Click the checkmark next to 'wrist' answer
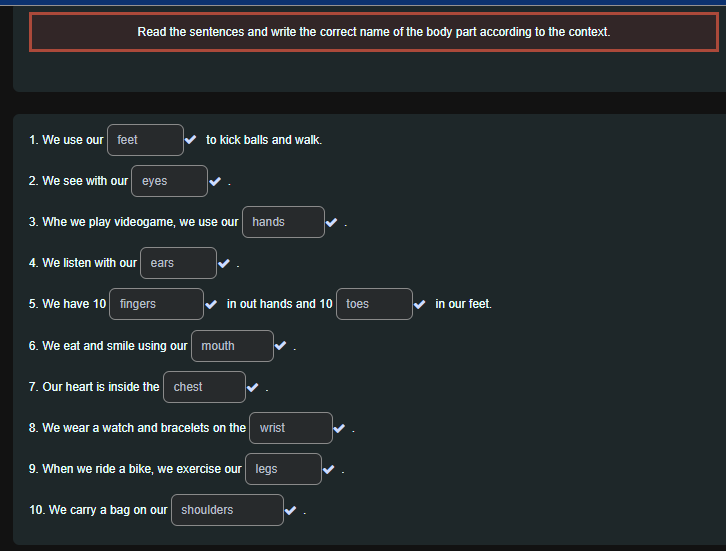 [x=339, y=428]
